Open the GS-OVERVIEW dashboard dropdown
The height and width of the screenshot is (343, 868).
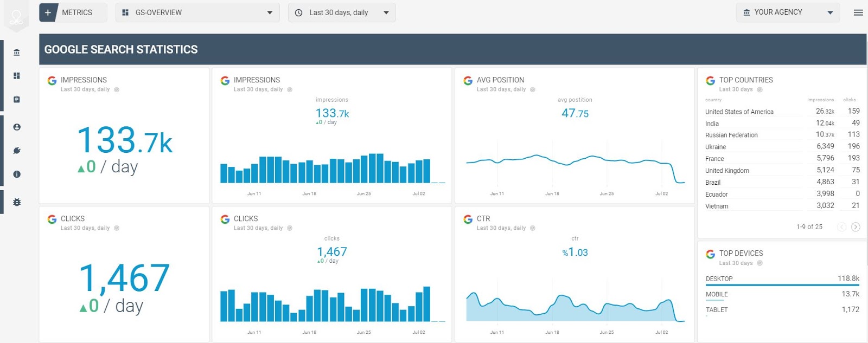197,12
